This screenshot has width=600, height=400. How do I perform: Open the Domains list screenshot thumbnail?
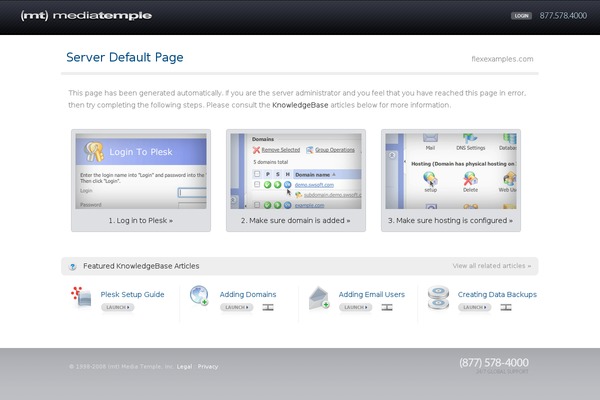[x=296, y=171]
